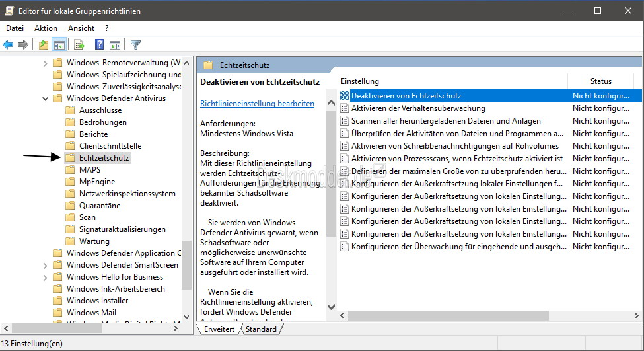
Task: Select the Echtzeitschutz tree folder
Action: [104, 158]
